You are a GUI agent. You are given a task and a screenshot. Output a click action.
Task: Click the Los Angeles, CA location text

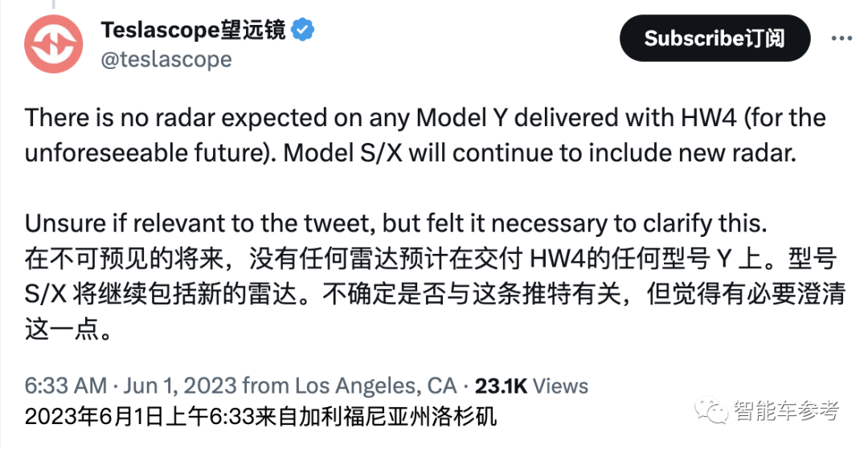coord(375,386)
